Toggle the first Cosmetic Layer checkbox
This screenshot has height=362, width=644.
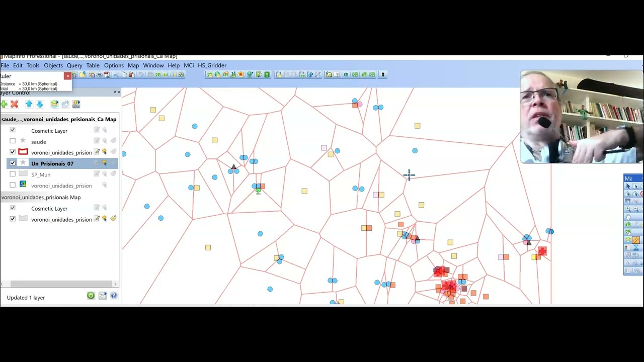coord(13,130)
